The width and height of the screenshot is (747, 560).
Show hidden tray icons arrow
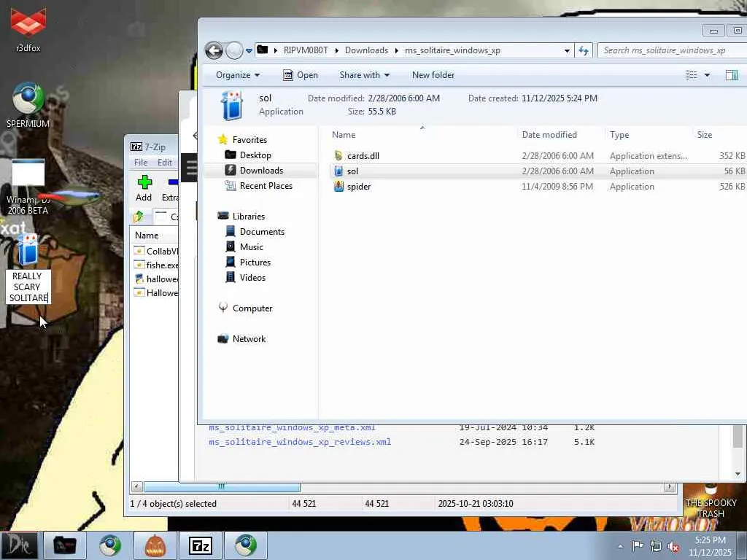[620, 546]
